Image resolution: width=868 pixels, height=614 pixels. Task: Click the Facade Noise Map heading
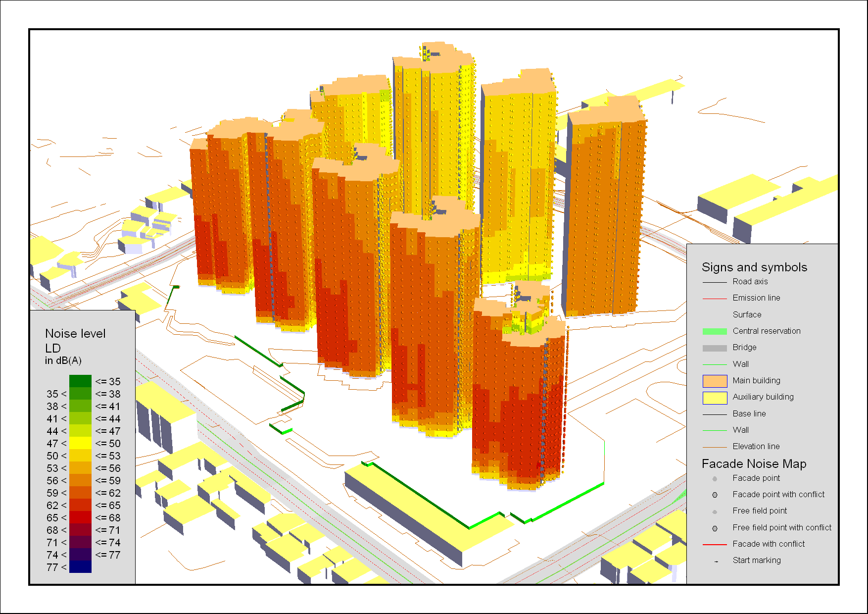click(754, 463)
